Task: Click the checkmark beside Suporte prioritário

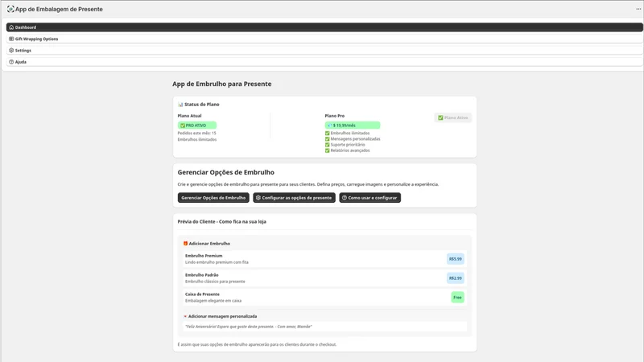Action: pos(328,145)
